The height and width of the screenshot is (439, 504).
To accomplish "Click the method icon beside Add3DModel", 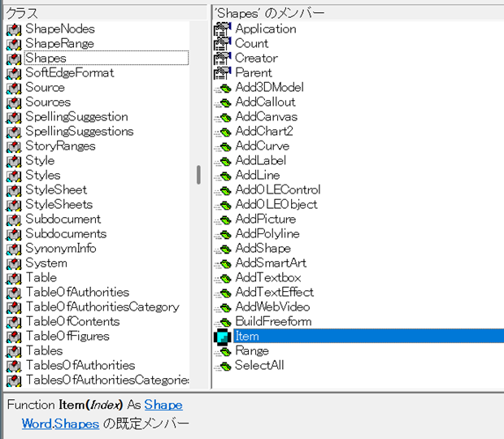I will click(223, 89).
